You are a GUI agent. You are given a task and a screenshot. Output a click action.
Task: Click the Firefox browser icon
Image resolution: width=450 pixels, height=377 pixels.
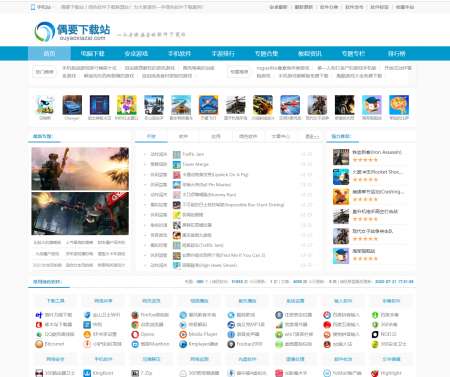pos(135,315)
